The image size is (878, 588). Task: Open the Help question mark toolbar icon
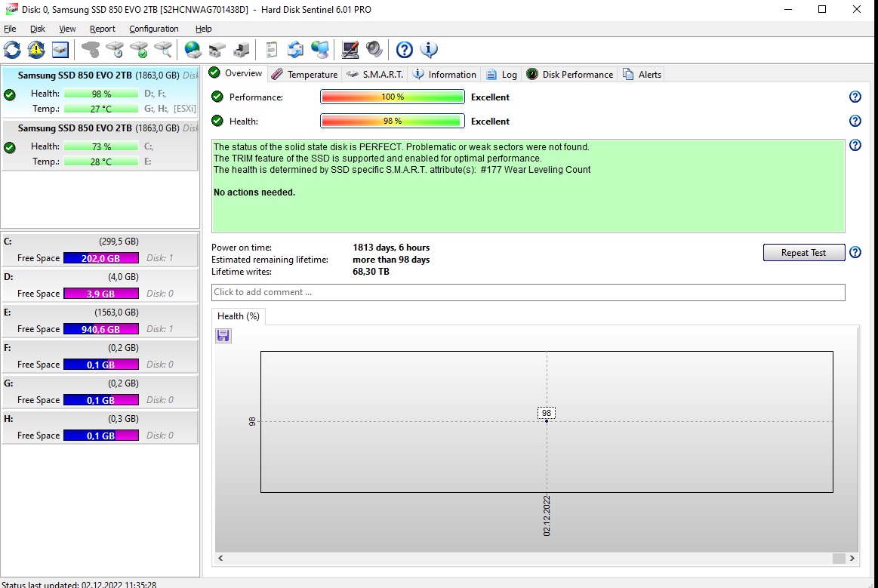pos(405,50)
